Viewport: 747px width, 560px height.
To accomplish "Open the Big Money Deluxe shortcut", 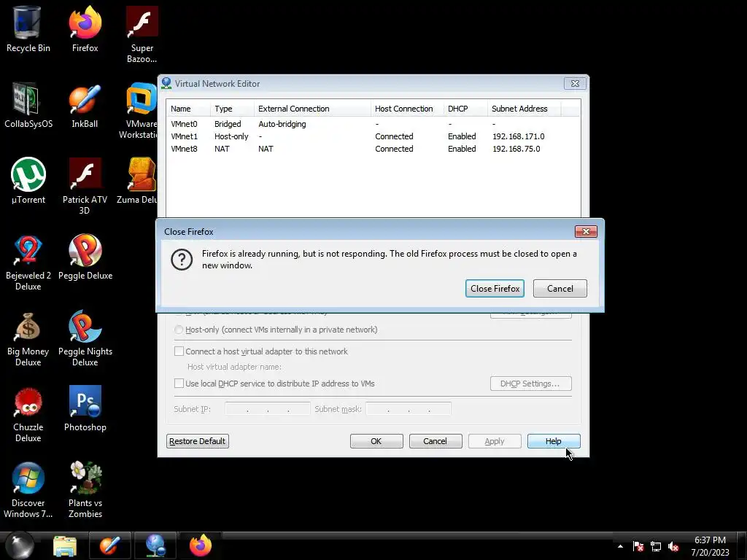I will [28, 338].
